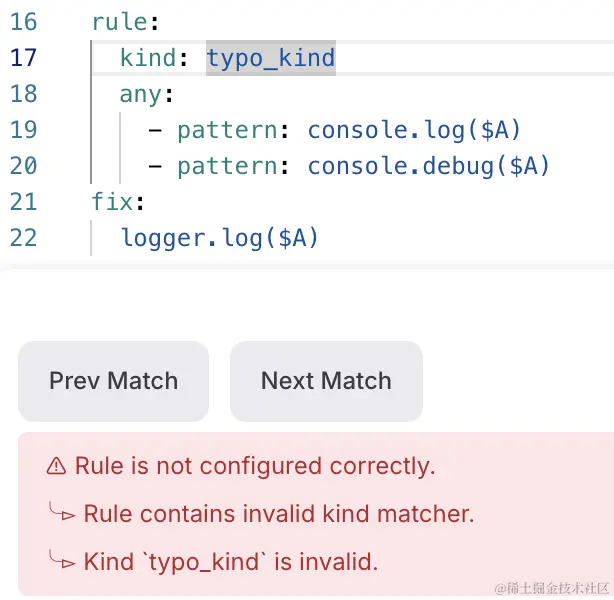Click 'Kind typo_kind is invalid' message
This screenshot has height=600, width=614.
pyautogui.click(x=231, y=562)
